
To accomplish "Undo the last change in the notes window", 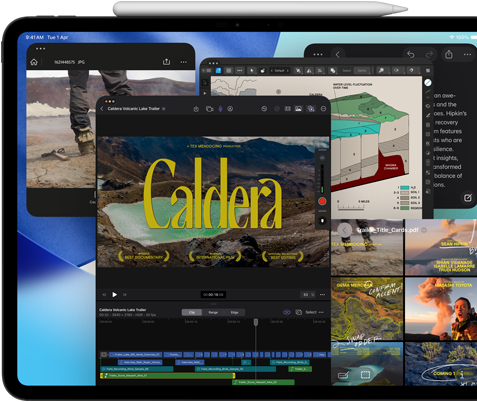I will pos(411,54).
